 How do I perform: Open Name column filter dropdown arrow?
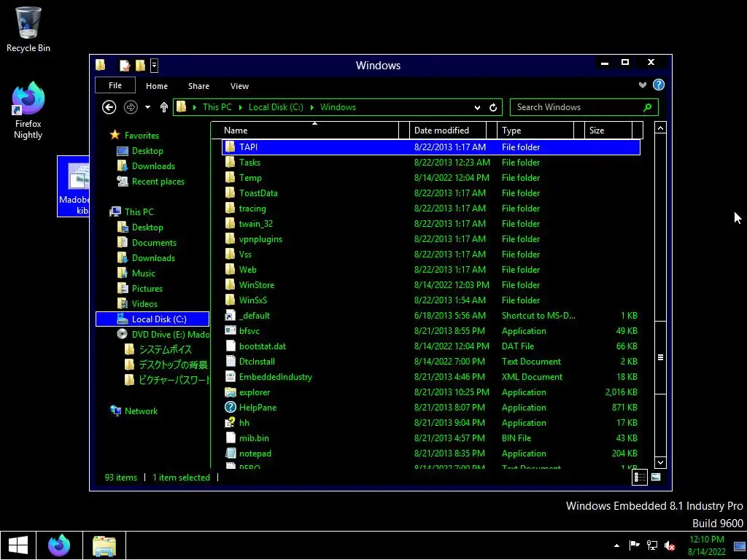[404, 130]
